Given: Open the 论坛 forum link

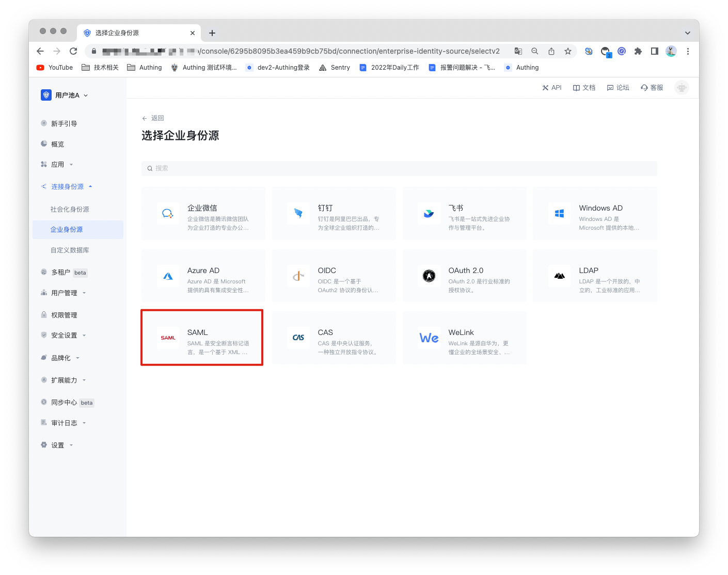Looking at the screenshot, I should (618, 87).
